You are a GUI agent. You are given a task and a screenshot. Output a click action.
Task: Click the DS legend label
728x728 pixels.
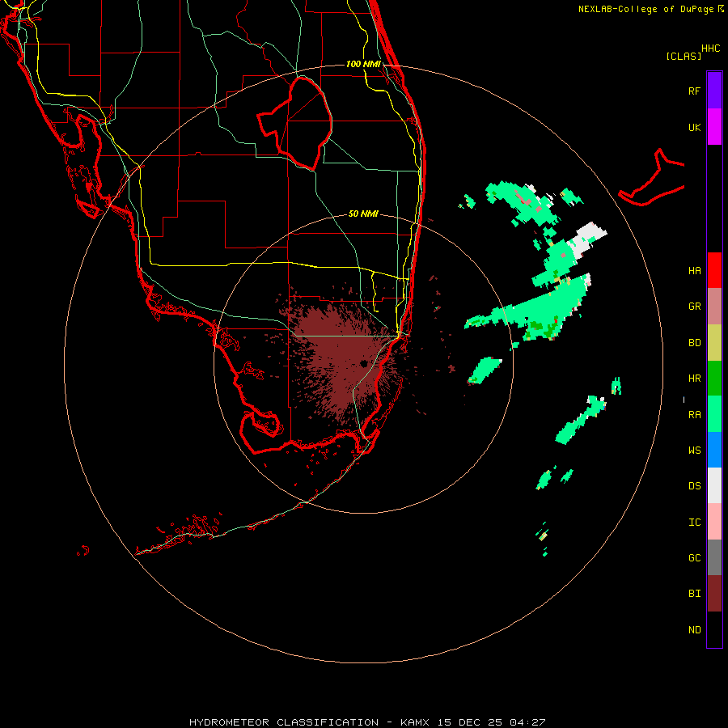tap(694, 486)
